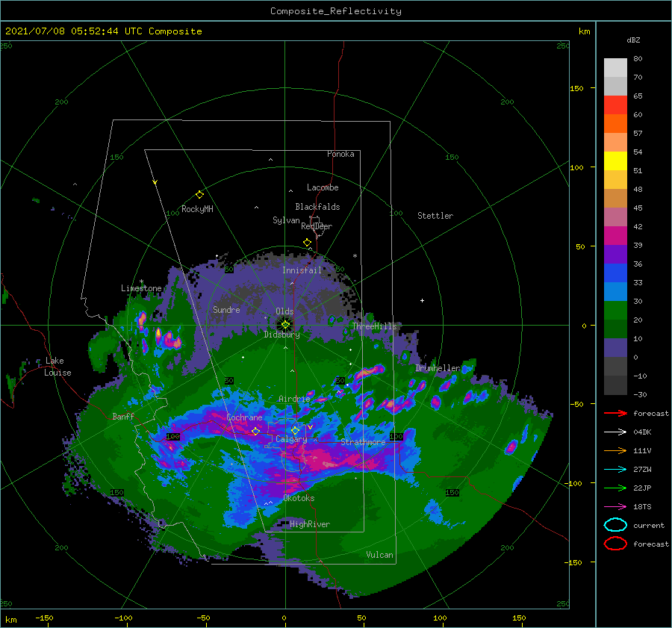Click the Vulcan town label
The image size is (672, 628).
[380, 555]
